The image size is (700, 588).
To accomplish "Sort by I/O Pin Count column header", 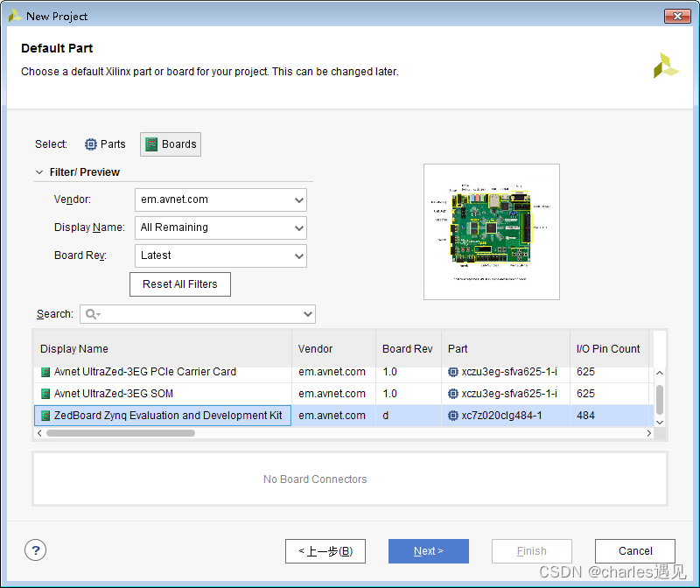I will (609, 349).
